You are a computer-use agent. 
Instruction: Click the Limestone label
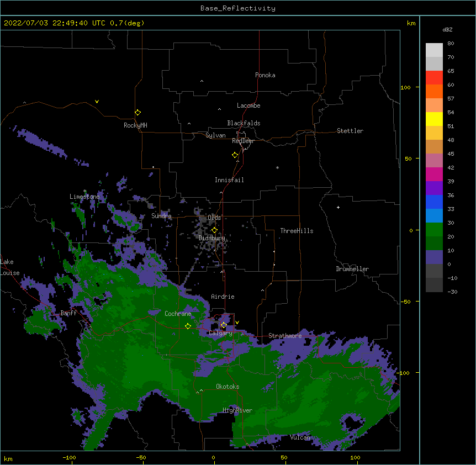tap(84, 197)
